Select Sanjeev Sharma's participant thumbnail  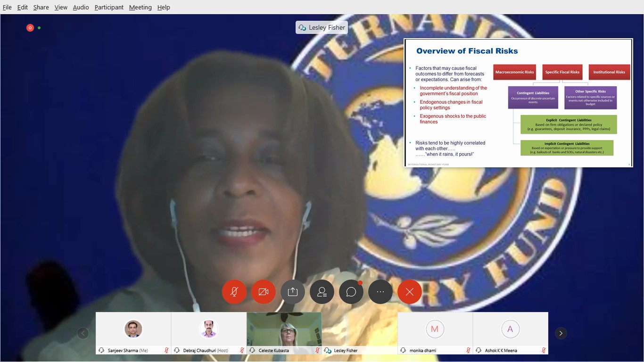click(133, 333)
